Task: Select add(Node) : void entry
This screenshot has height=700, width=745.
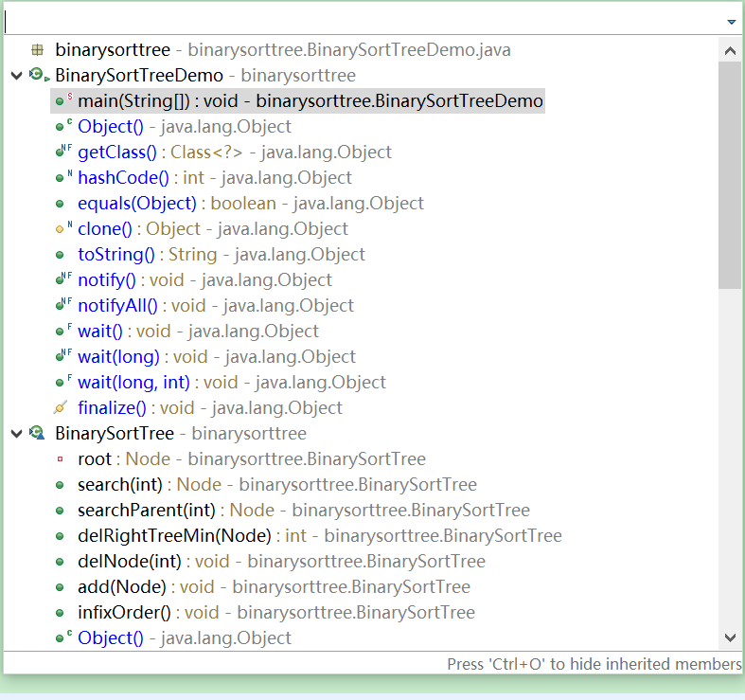Action: [275, 587]
